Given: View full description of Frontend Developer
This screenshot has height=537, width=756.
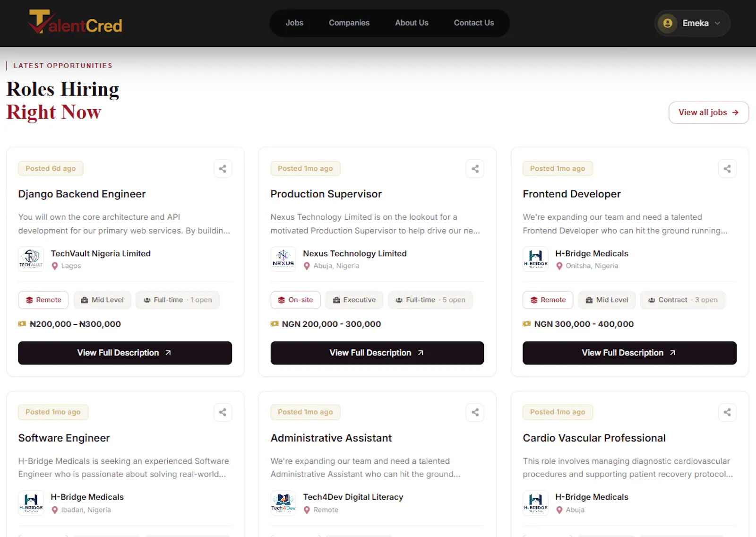Looking at the screenshot, I should 629,353.
